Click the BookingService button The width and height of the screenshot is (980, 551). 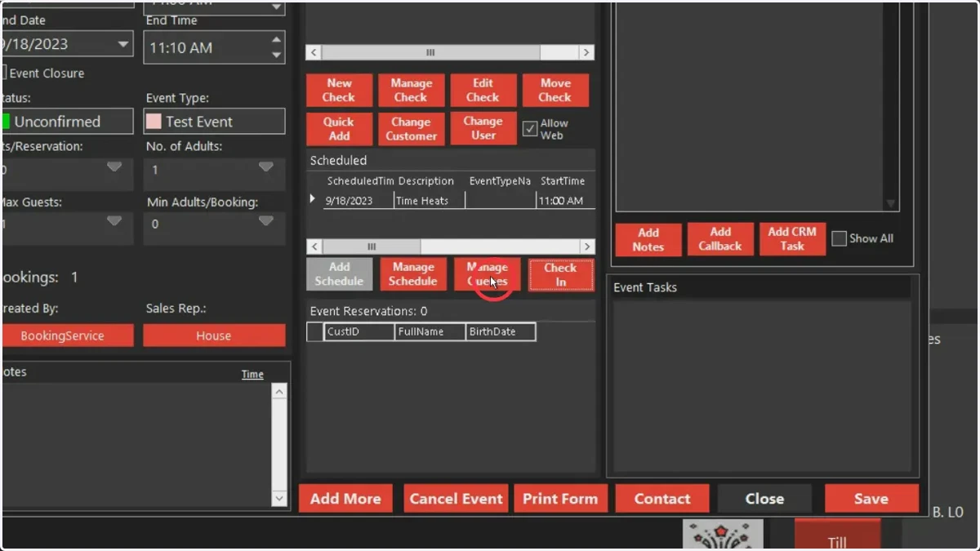pos(67,335)
